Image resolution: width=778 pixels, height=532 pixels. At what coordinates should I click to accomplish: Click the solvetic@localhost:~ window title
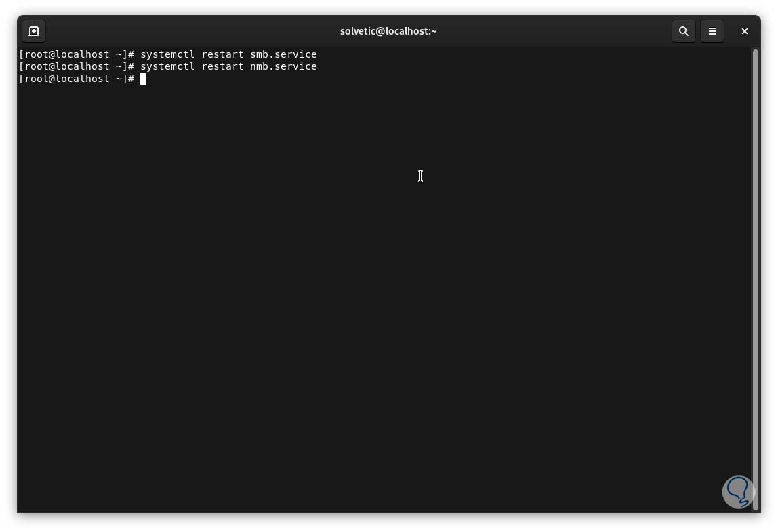point(388,31)
